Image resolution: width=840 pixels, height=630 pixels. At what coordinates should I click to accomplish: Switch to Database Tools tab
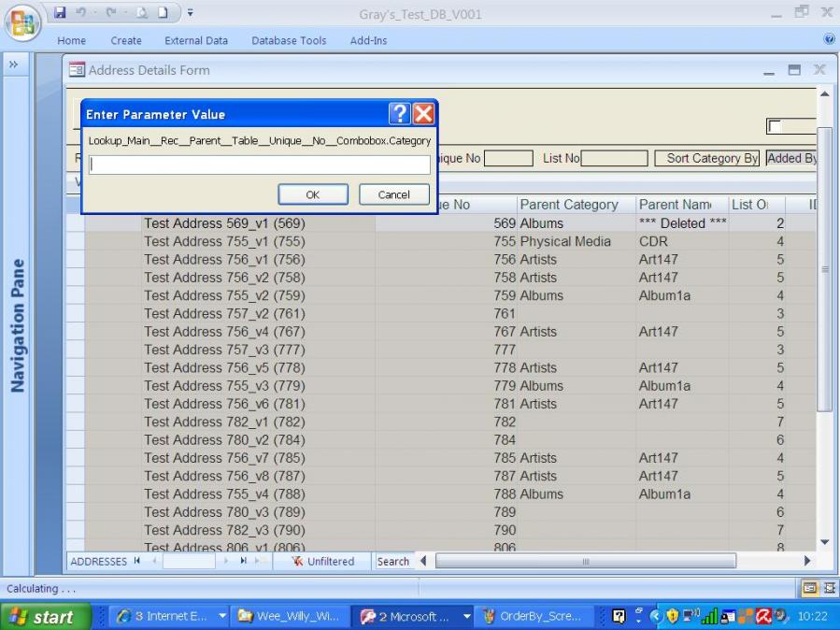[x=289, y=40]
